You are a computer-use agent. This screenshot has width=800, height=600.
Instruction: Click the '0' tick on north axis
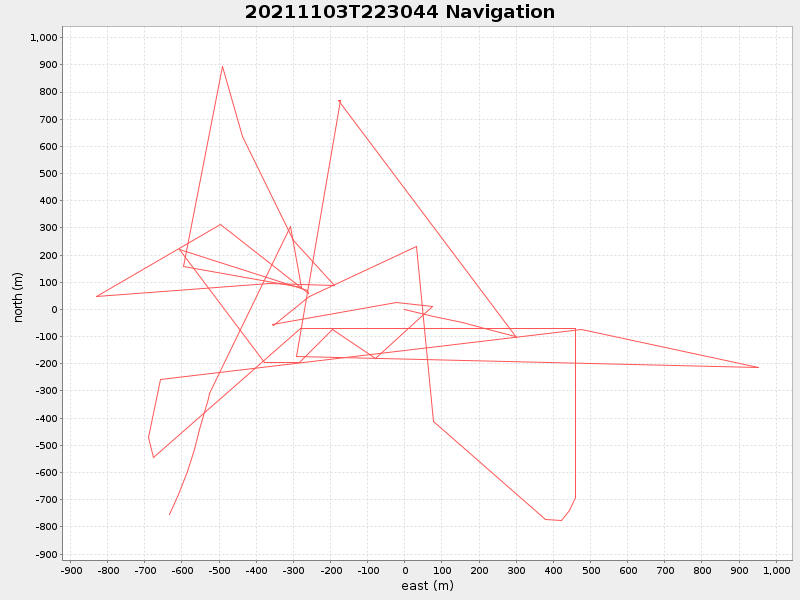pyautogui.click(x=54, y=310)
